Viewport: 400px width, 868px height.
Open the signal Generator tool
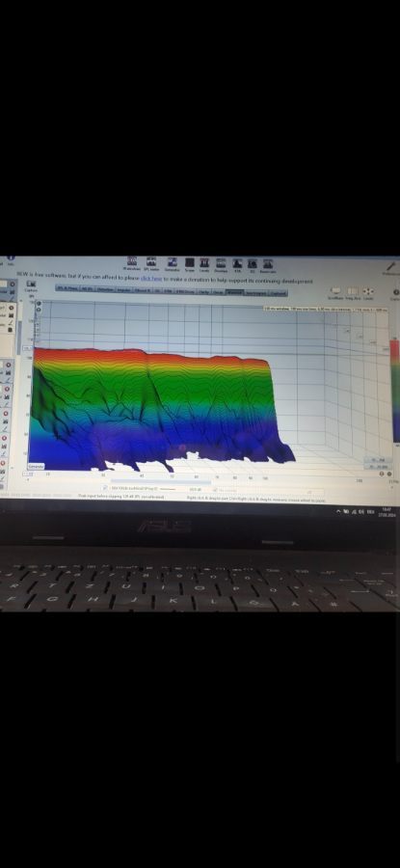[x=173, y=264]
